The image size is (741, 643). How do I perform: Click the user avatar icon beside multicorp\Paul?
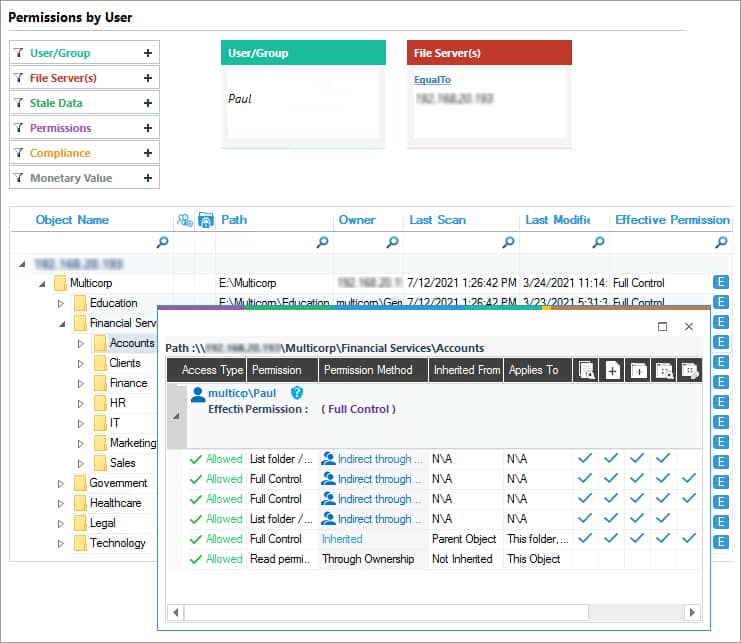click(198, 394)
